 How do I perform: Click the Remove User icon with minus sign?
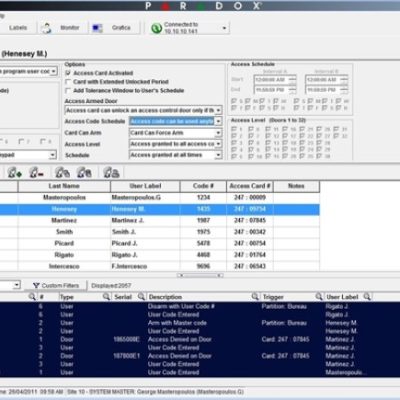(36, 172)
